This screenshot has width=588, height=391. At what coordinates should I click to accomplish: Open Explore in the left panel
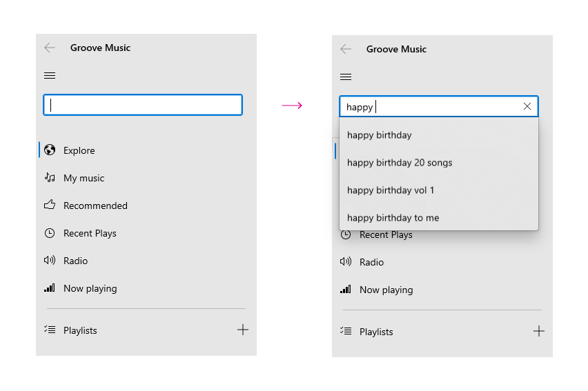click(79, 150)
